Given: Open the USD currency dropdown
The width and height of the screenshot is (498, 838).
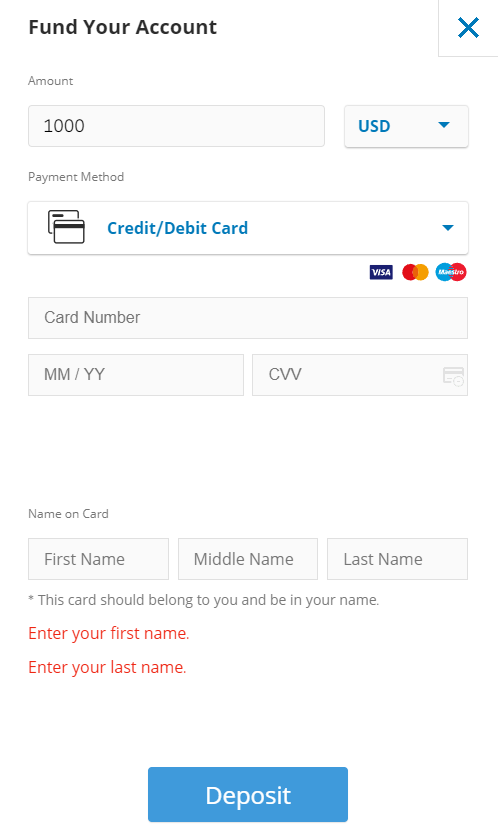Looking at the screenshot, I should (x=406, y=126).
